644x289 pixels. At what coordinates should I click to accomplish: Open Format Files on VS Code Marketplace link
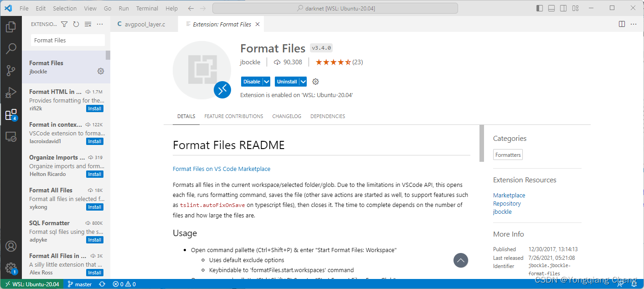(222, 169)
